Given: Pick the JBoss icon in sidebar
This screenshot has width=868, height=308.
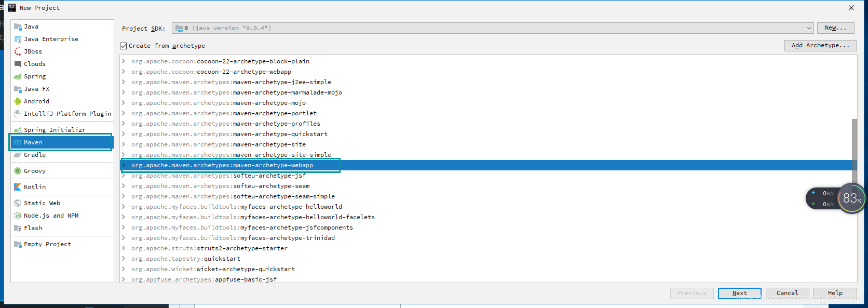Looking at the screenshot, I should click(x=18, y=51).
